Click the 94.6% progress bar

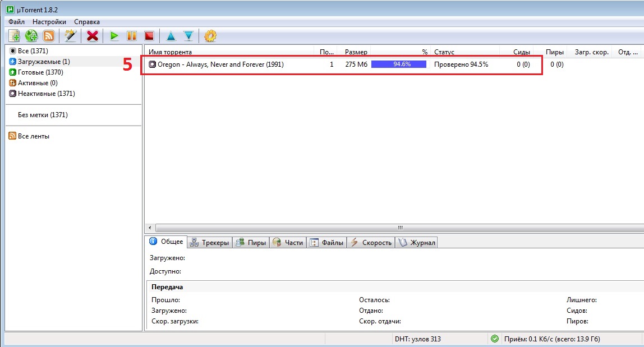399,64
